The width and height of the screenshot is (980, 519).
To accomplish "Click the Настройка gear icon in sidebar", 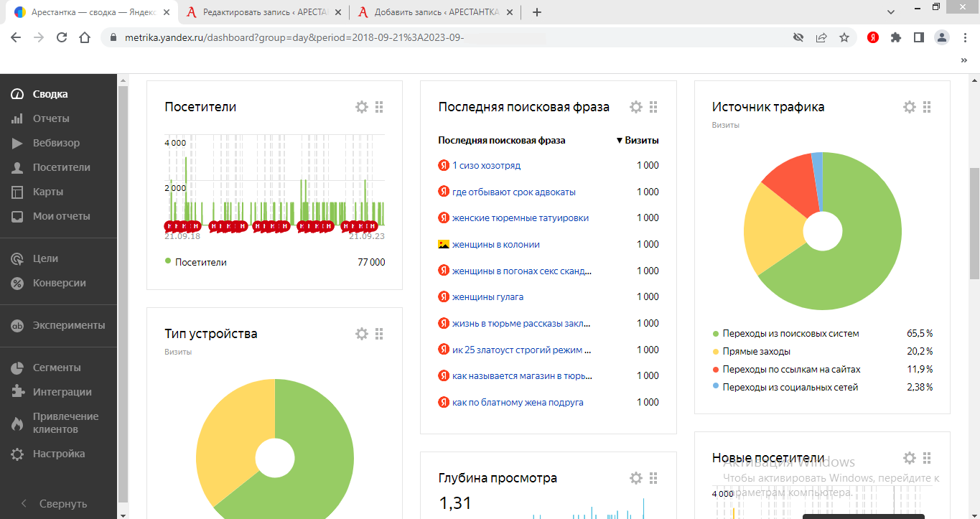I will click(18, 454).
